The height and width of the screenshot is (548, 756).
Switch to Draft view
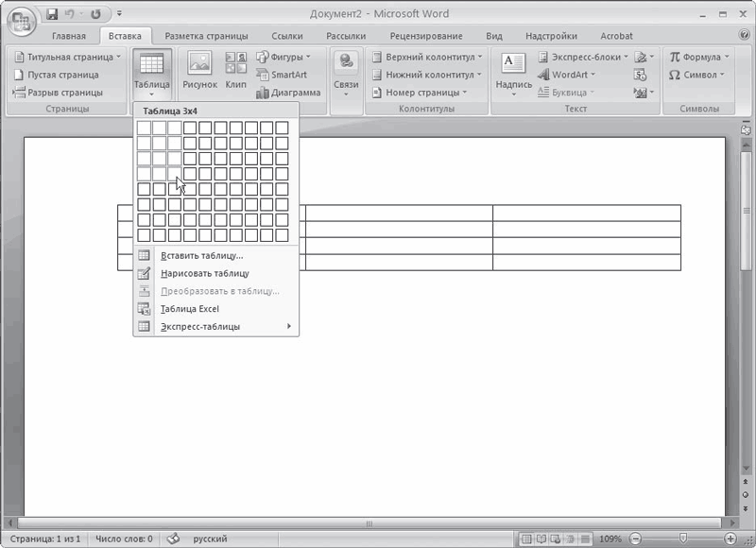585,539
